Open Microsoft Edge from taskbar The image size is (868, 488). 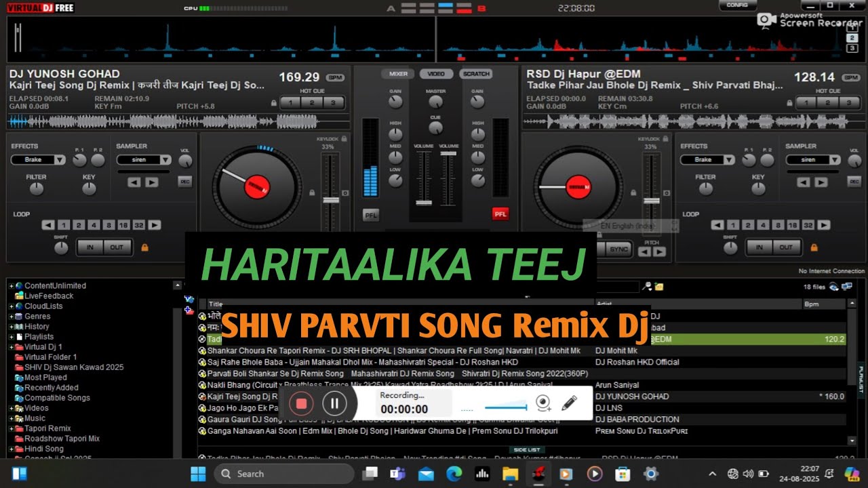coord(454,474)
